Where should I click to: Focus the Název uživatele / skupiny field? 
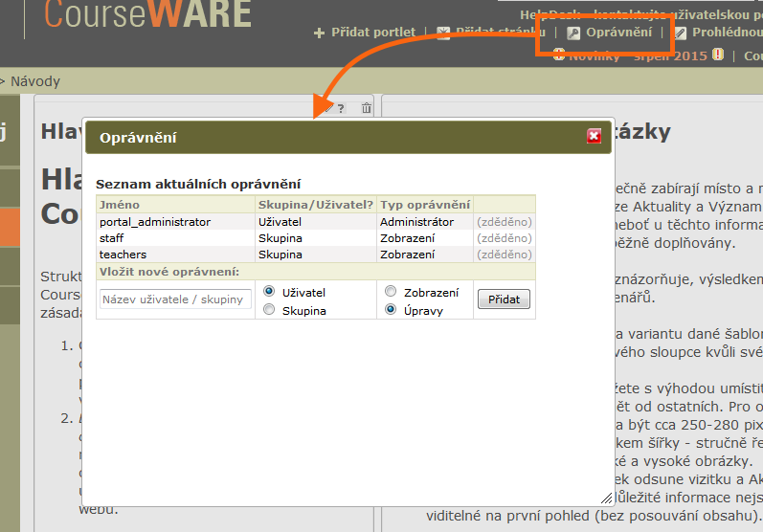click(175, 299)
